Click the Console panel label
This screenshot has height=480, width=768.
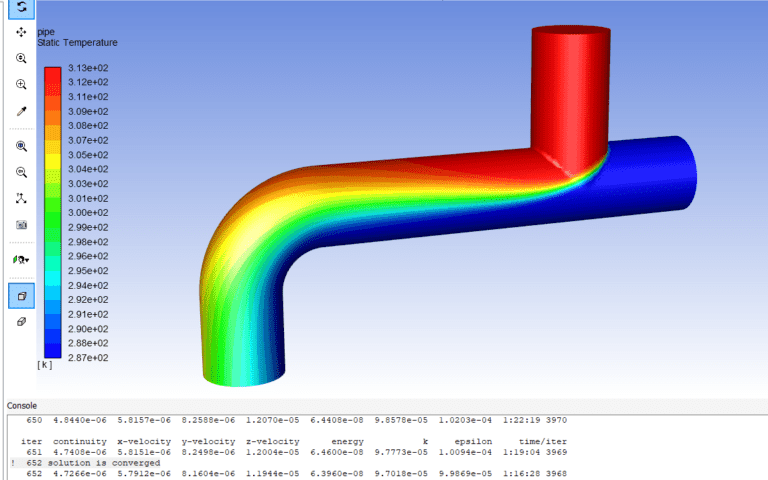coord(23,405)
